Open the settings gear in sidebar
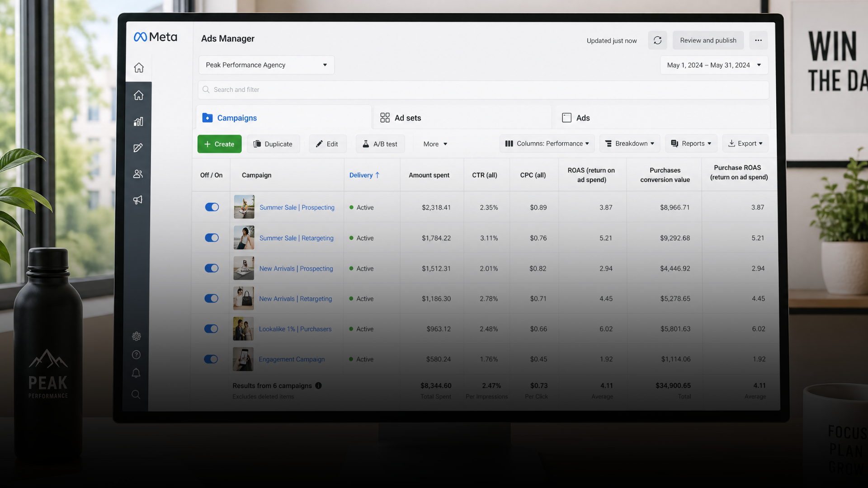The height and width of the screenshot is (488, 868). coord(137,336)
